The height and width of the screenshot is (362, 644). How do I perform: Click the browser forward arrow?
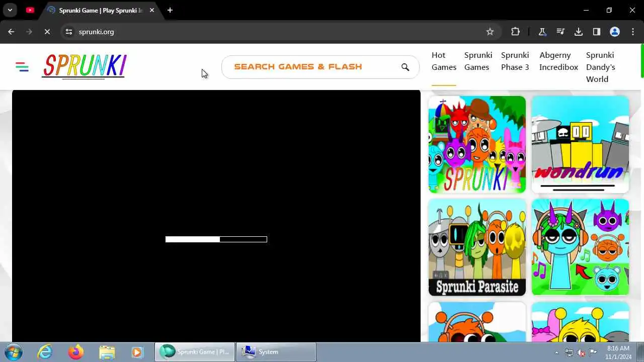coord(29,32)
